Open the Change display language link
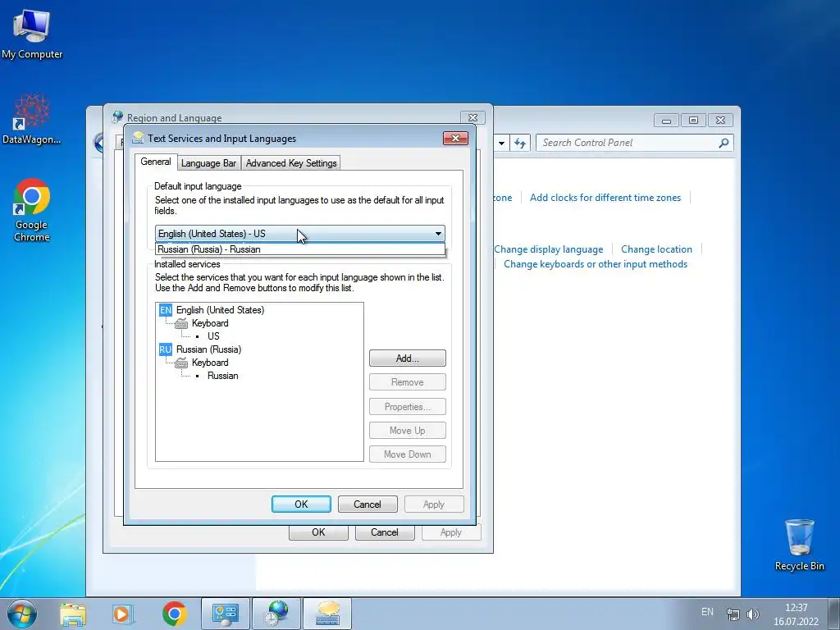This screenshot has width=840, height=630. point(549,249)
